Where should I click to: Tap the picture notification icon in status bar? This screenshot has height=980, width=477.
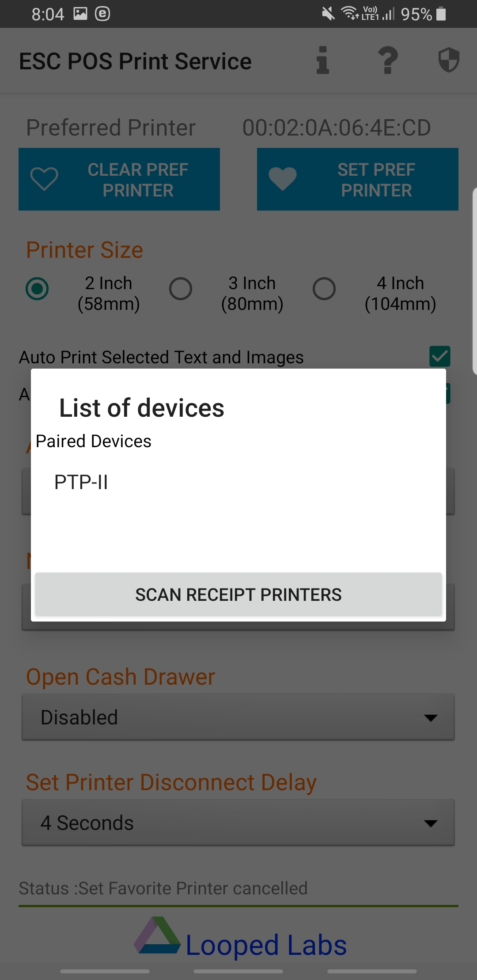tap(80, 14)
